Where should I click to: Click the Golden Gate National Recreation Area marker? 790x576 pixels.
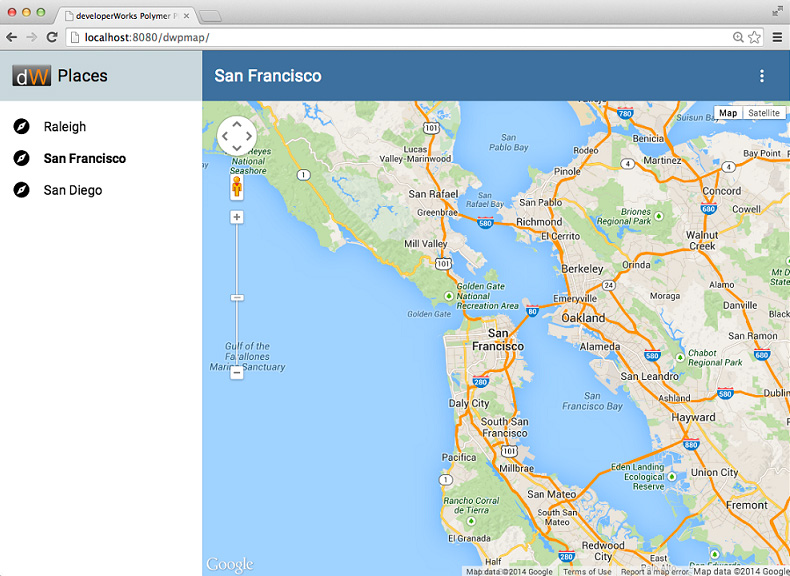pyautogui.click(x=448, y=296)
